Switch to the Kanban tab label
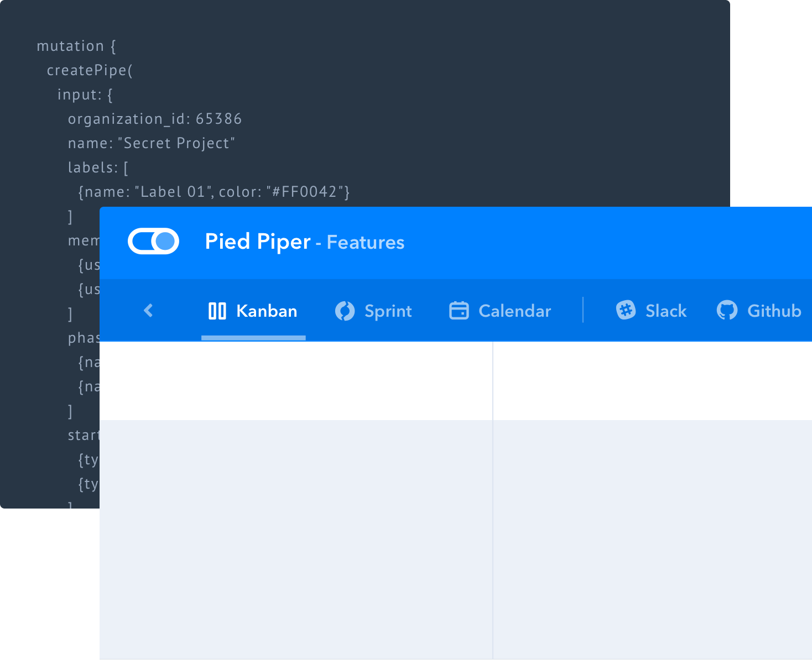 coord(267,311)
